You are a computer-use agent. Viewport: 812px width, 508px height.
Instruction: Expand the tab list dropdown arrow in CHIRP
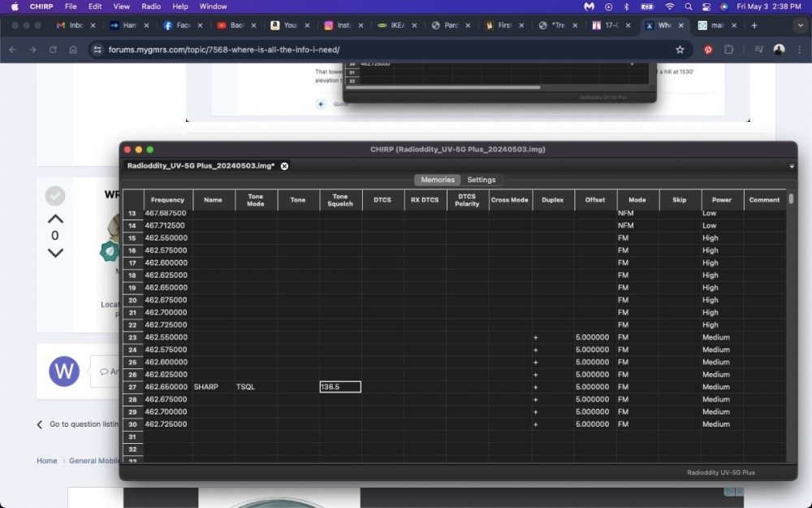tap(791, 167)
